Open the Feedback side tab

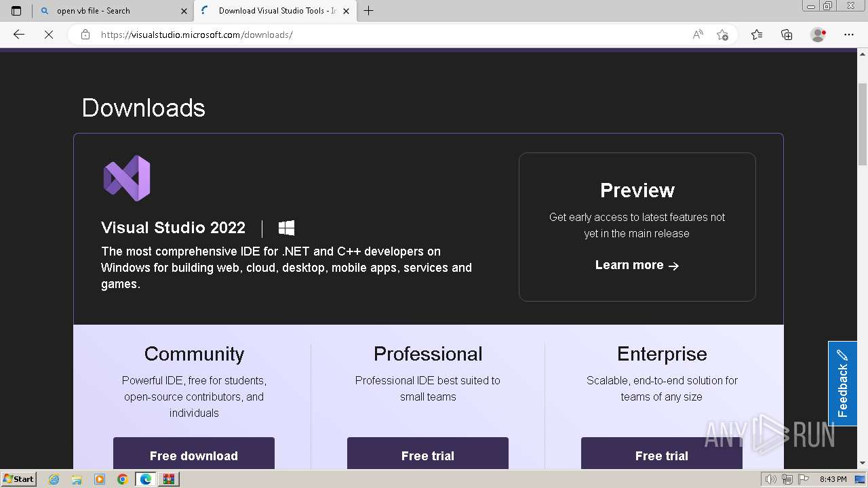[x=843, y=384]
